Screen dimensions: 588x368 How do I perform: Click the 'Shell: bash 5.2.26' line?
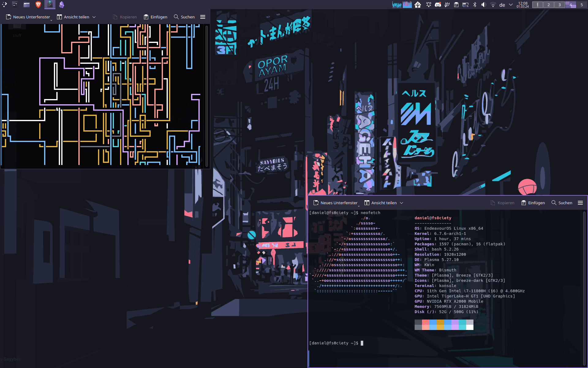pyautogui.click(x=436, y=249)
